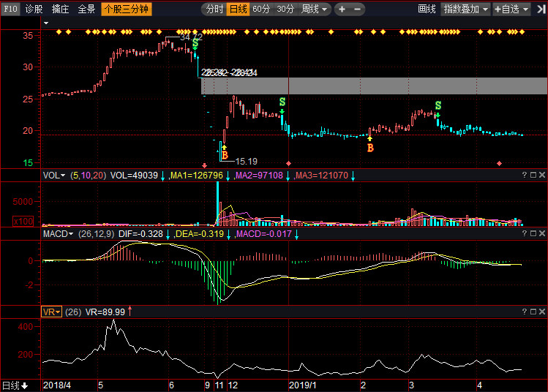This screenshot has width=548, height=392.
Task: Click the MACD (26,12,9) parameters
Action: click(96, 234)
